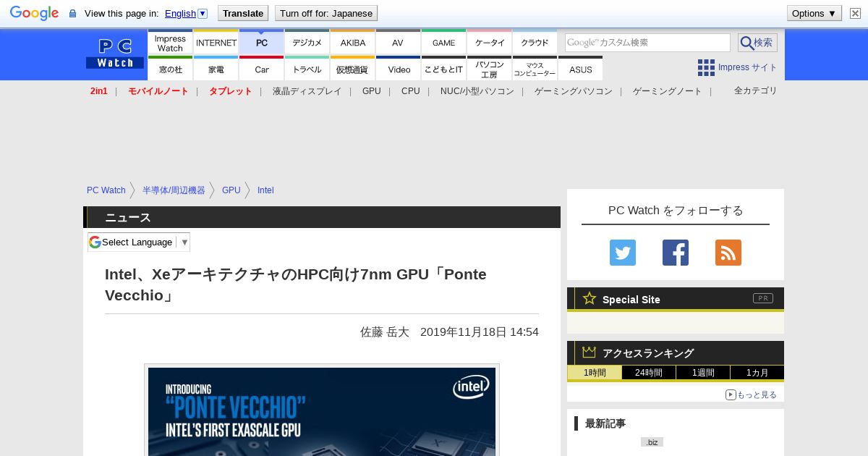This screenshot has height=456, width=868.
Task: Open the 仮想通貨 nav item
Action: (353, 69)
